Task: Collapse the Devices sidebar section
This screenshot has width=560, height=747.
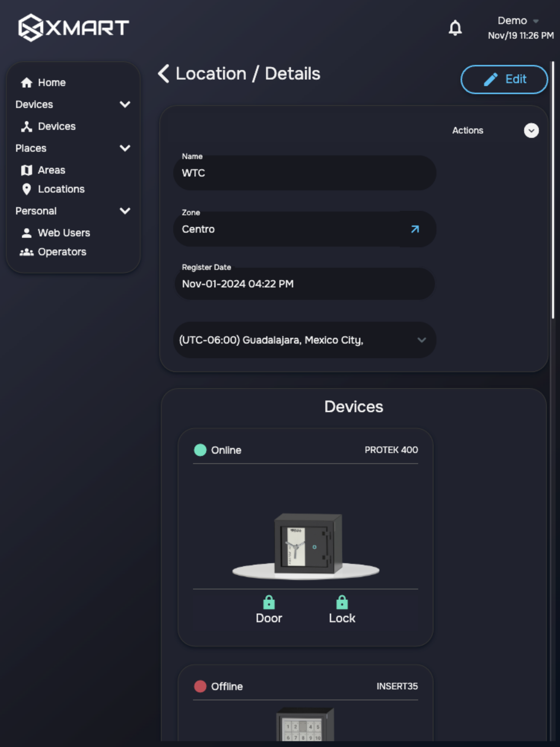Action: pos(125,104)
